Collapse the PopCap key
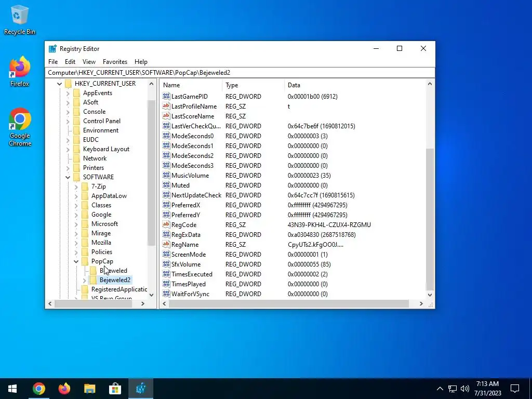This screenshot has width=532, height=399. point(76,261)
